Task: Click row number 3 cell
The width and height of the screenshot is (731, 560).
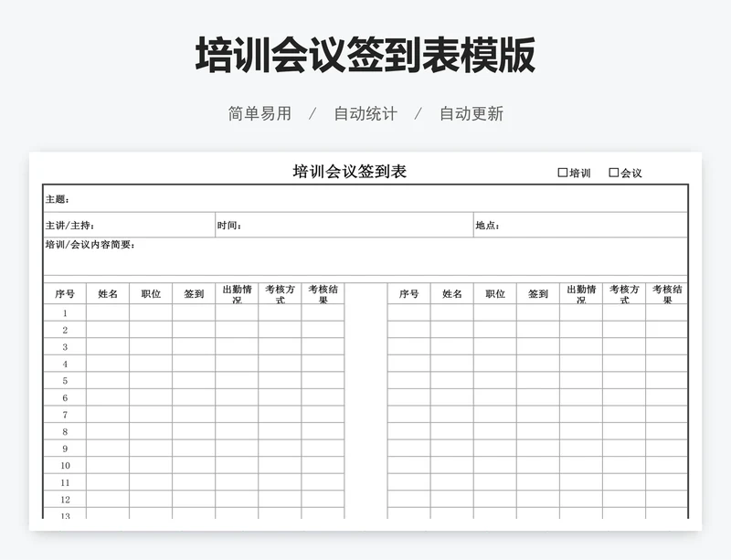Action: click(x=65, y=346)
